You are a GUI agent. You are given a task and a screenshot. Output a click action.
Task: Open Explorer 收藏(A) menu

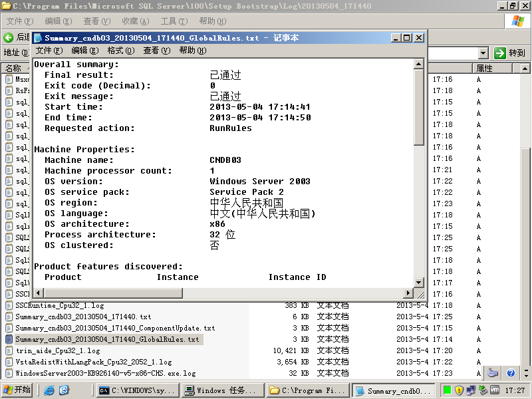point(136,21)
